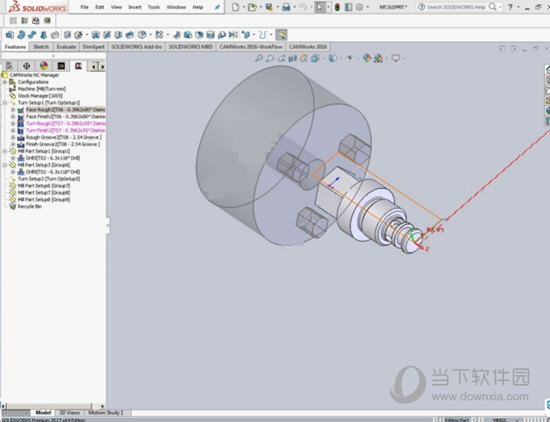Open the File menu

point(84,7)
